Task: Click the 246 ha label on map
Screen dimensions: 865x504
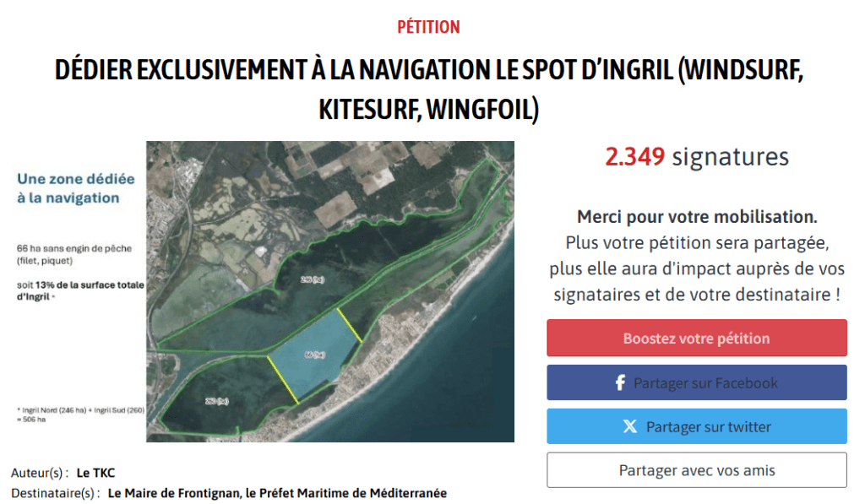Action: pos(313,279)
